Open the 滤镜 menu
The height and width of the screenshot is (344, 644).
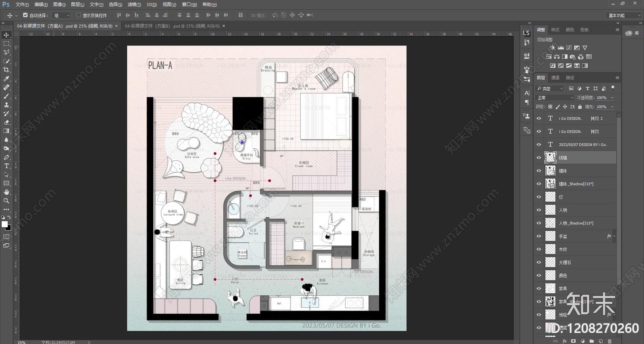point(134,4)
